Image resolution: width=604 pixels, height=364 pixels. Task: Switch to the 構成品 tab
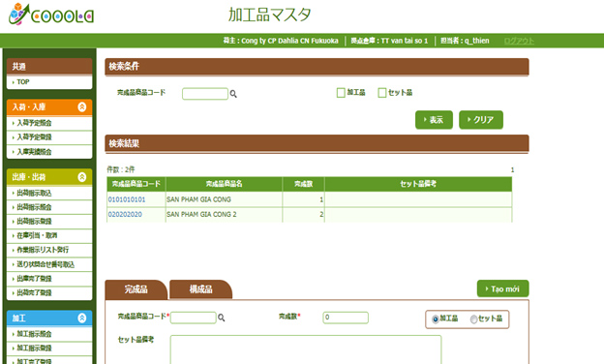(200, 289)
